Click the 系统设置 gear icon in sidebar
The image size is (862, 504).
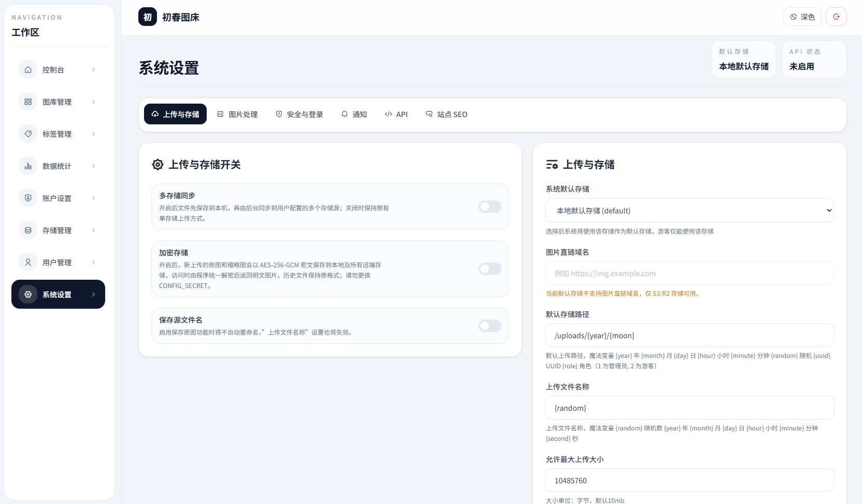[28, 294]
